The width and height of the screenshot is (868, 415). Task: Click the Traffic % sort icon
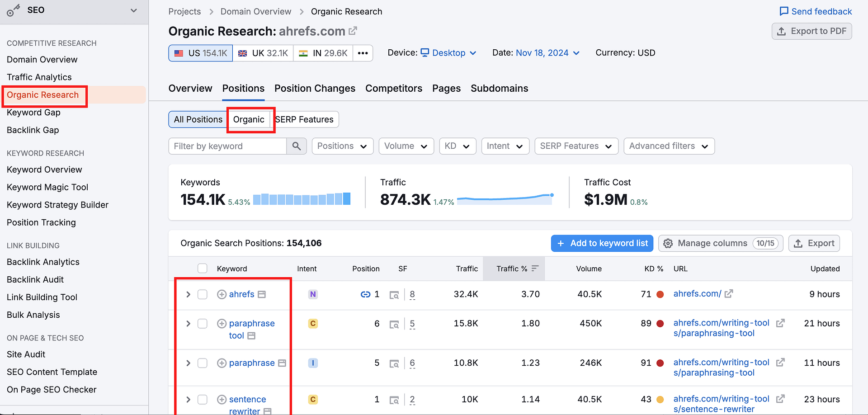pyautogui.click(x=535, y=269)
